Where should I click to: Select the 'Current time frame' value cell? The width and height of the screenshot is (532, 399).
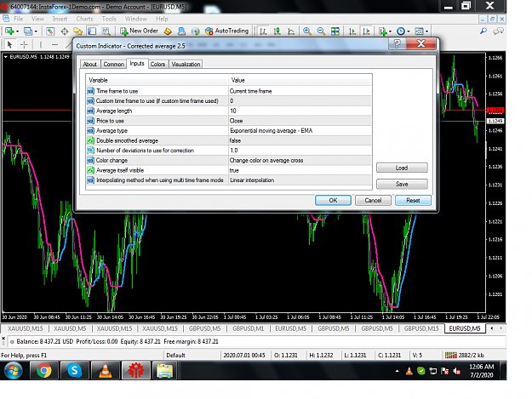click(x=300, y=91)
